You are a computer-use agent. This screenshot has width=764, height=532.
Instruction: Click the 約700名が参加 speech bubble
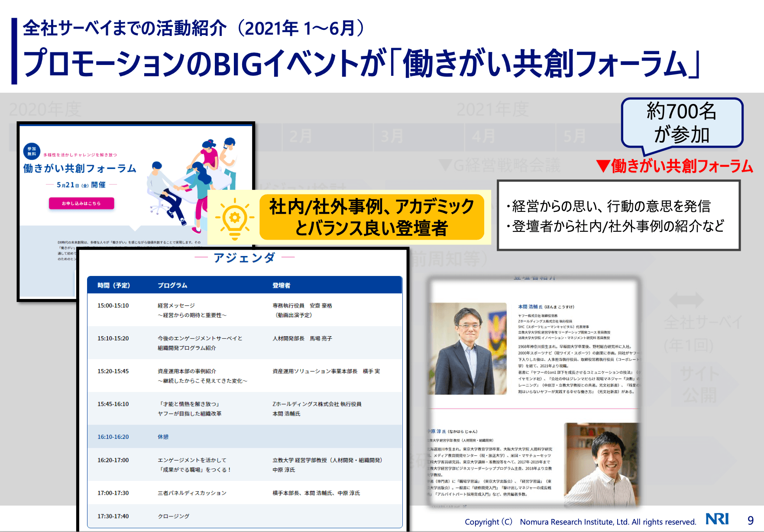coord(682,123)
